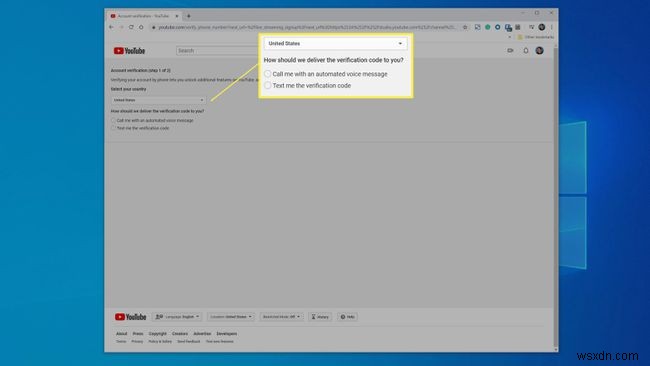Click the address bar URL
The image size is (650, 366).
(x=307, y=27)
